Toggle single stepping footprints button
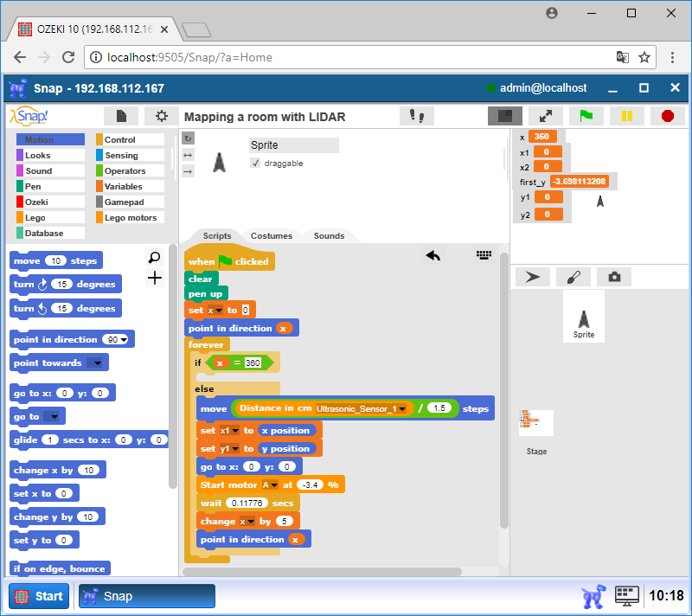692x616 pixels. [x=417, y=116]
